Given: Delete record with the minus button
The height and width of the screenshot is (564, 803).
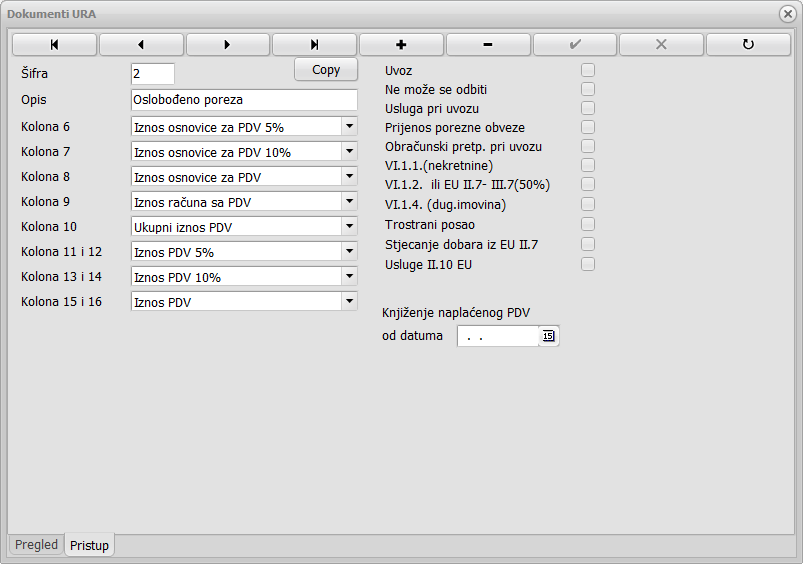Looking at the screenshot, I should pyautogui.click(x=488, y=45).
